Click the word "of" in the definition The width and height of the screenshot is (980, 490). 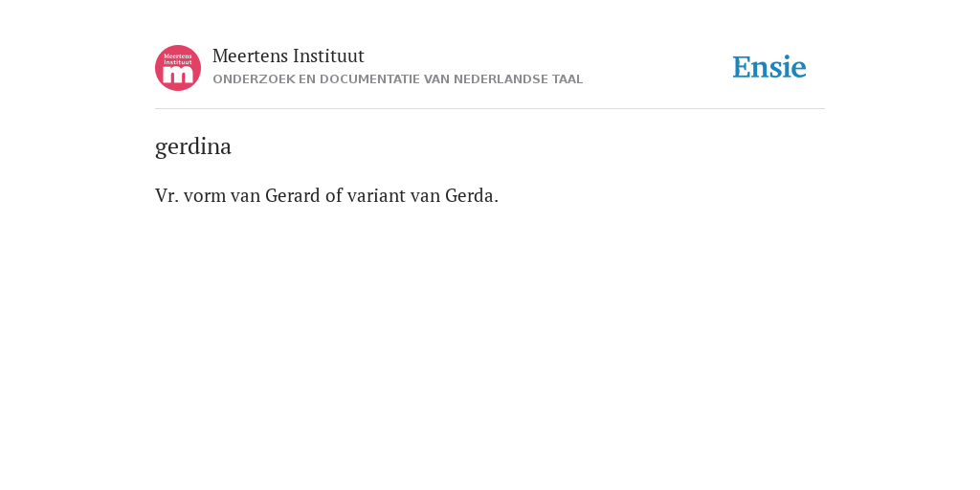point(334,195)
